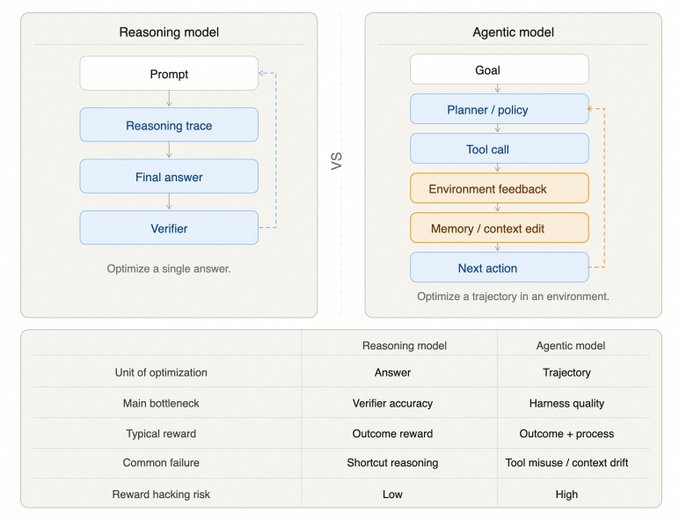The height and width of the screenshot is (521, 679).
Task: Click the "Optimize a trajectory in an environment." caption
Action: point(513,297)
